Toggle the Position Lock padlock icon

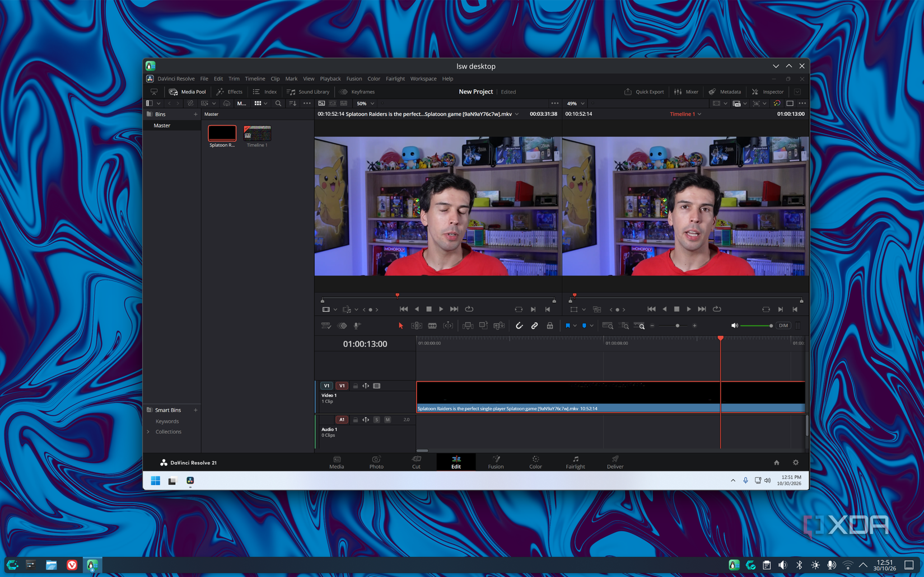[x=550, y=326]
